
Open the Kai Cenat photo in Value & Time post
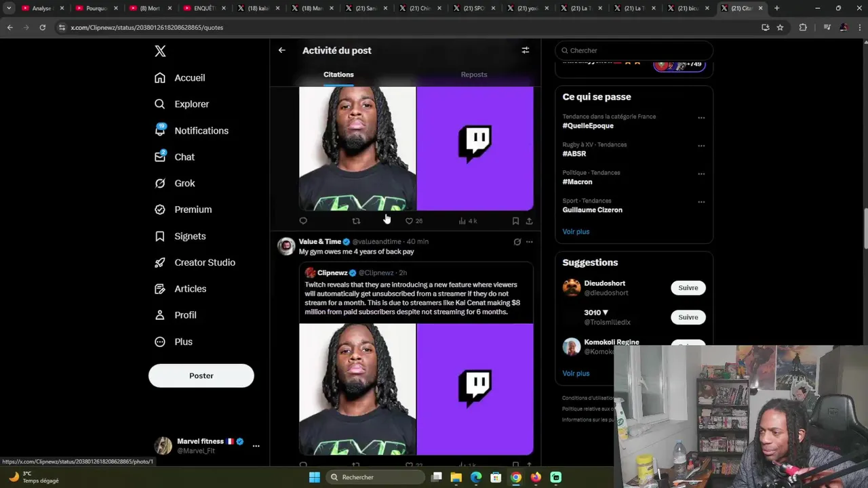click(x=357, y=389)
